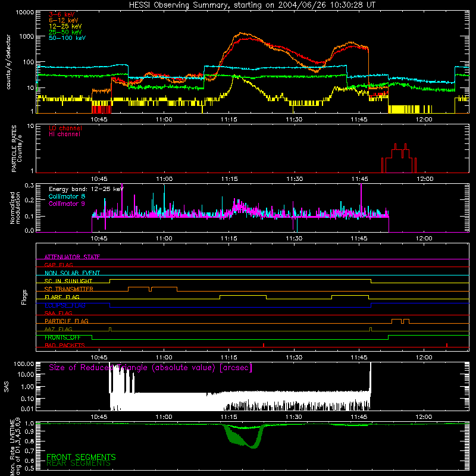Select the LO channel legend label
The width and height of the screenshot is (476, 476).
point(65,128)
